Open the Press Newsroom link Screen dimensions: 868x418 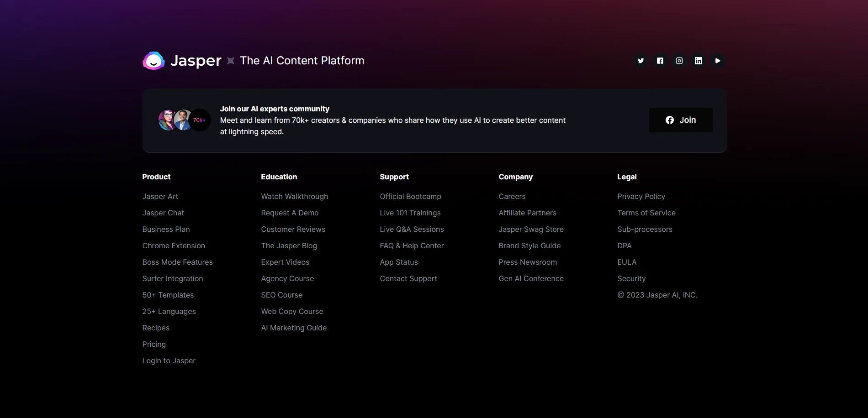point(528,262)
